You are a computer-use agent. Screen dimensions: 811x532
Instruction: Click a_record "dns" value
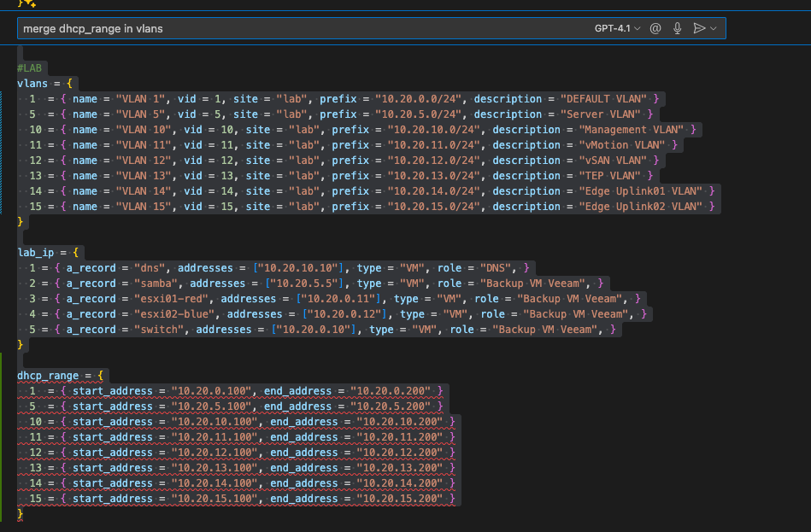(150, 268)
